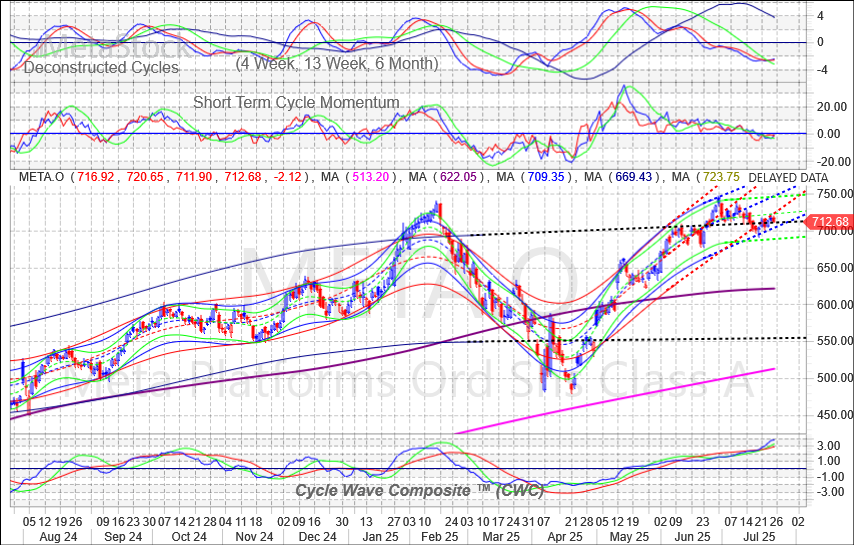The height and width of the screenshot is (545, 854).
Task: Click the 550.00 price axis label
Action: tap(834, 341)
